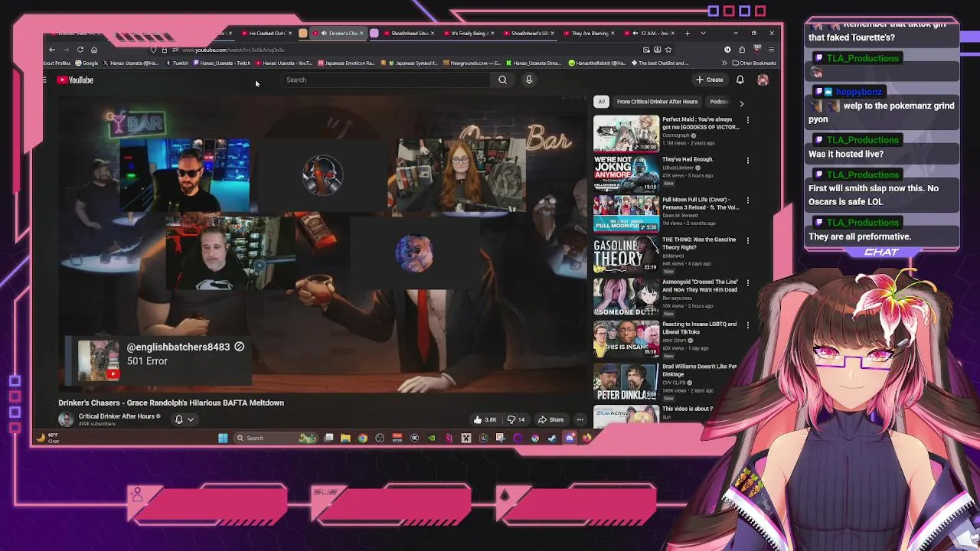
Task: Expand subscription options chevron beside the bell
Action: coord(191,419)
